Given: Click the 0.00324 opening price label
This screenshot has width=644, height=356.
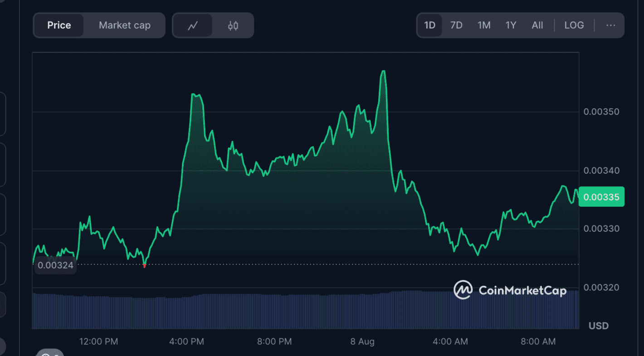Looking at the screenshot, I should (55, 265).
